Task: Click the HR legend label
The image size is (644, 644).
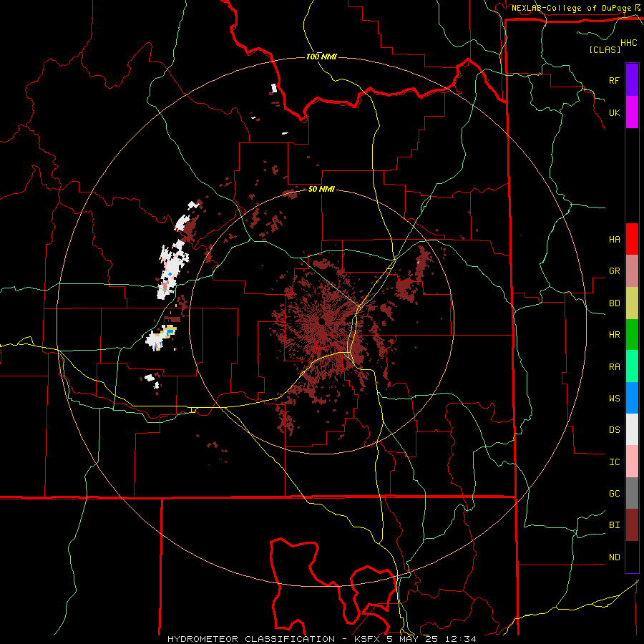Action: point(614,335)
